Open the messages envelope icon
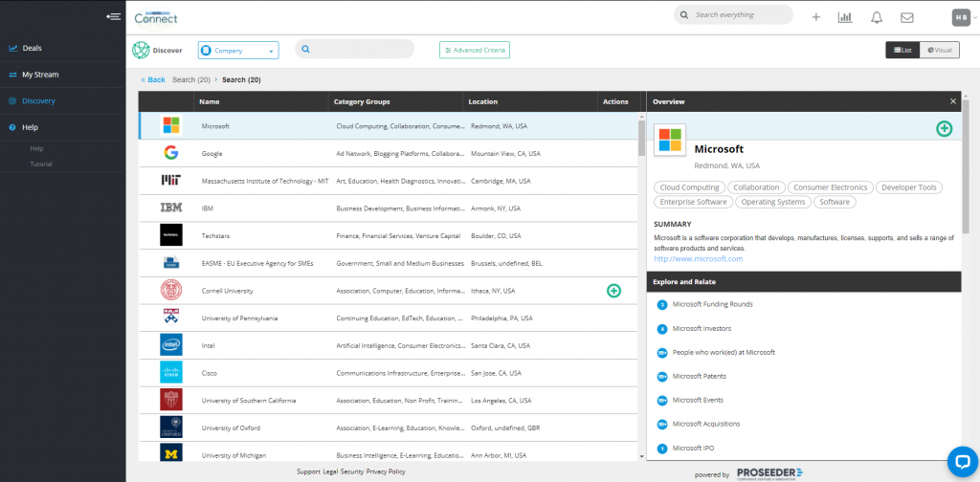This screenshot has width=980, height=482. [x=906, y=16]
